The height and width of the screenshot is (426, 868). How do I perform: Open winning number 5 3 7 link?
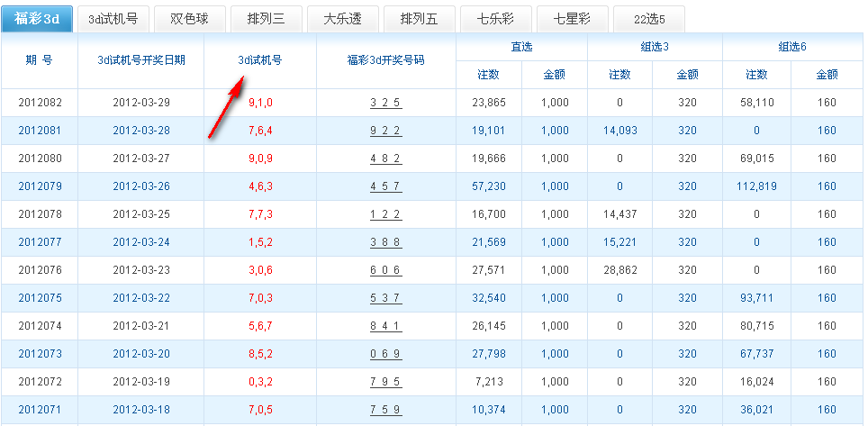coord(386,298)
